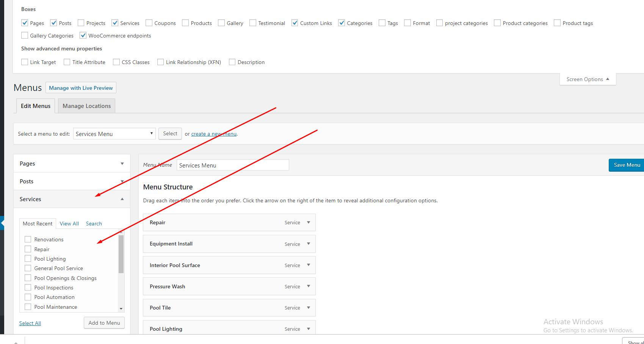
Task: Click the Save Menu button
Action: pyautogui.click(x=627, y=165)
